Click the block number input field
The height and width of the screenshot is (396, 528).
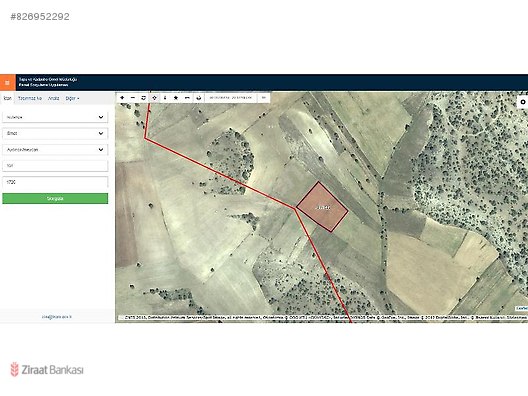55,166
